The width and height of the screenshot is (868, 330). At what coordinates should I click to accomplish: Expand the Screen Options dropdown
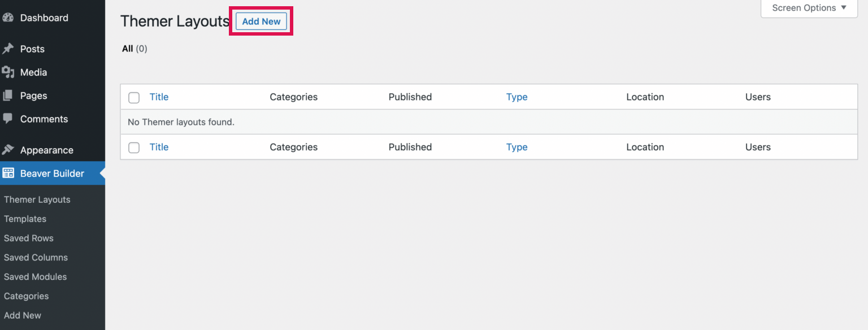click(x=809, y=8)
